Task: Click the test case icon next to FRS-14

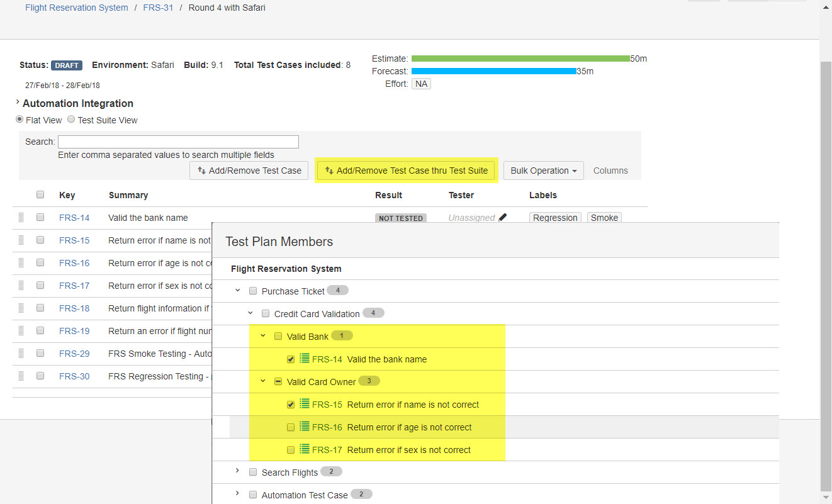Action: pyautogui.click(x=305, y=359)
